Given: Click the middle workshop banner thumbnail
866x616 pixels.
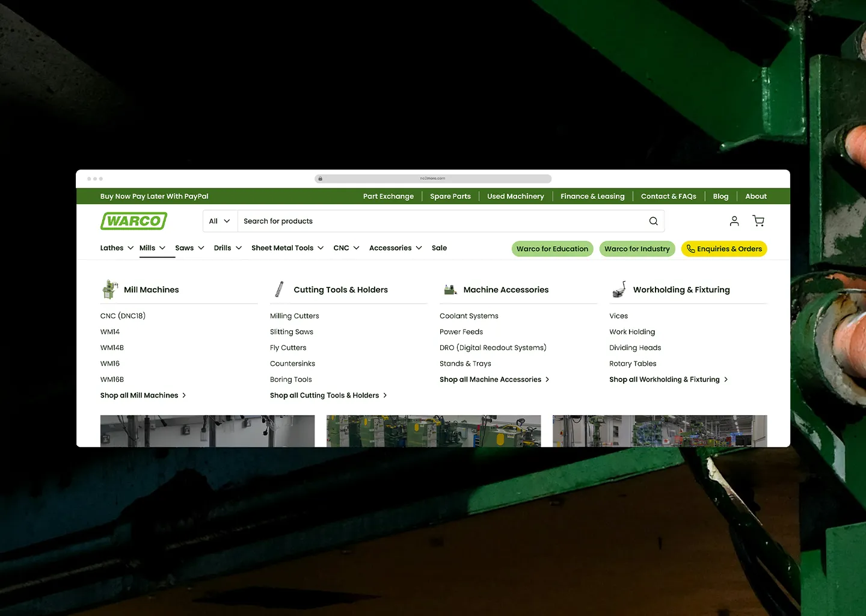Looking at the screenshot, I should pos(434,431).
